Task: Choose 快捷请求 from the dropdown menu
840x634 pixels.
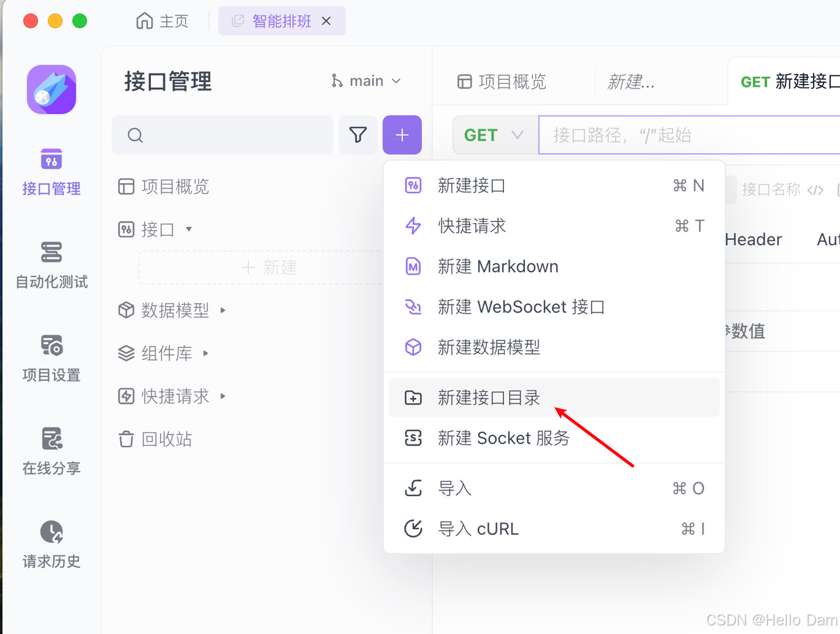Action: click(554, 226)
